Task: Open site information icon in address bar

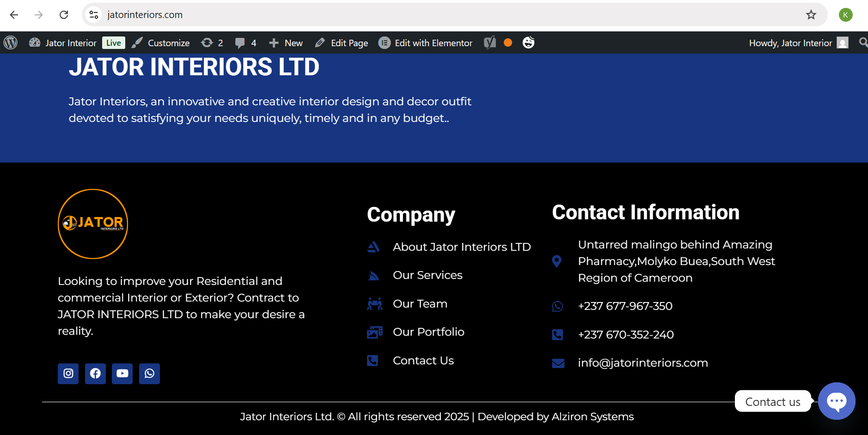Action: coord(94,15)
